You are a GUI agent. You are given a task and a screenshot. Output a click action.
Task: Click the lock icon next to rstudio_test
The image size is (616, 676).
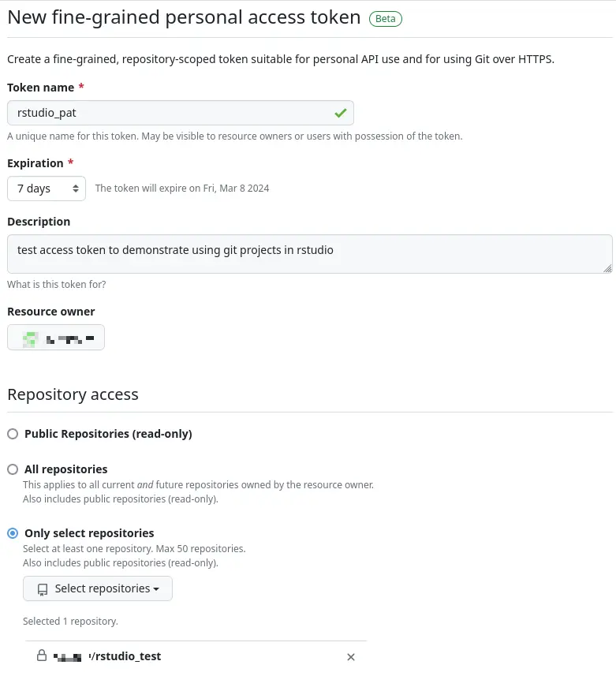tap(41, 655)
